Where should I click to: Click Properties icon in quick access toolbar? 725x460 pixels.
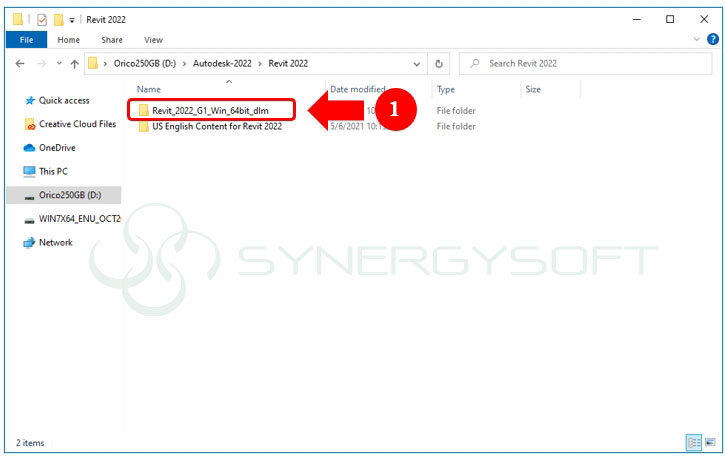[x=42, y=19]
